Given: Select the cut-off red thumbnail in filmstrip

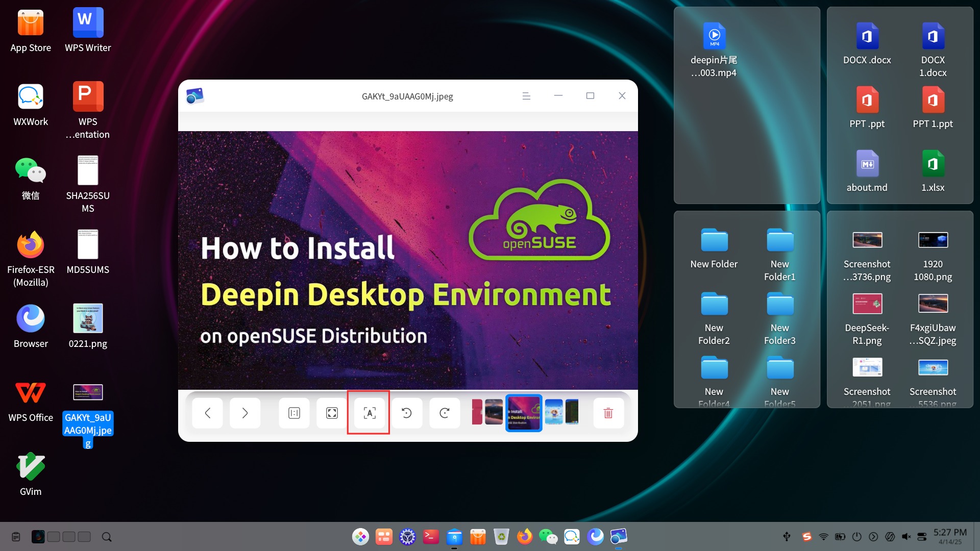Looking at the screenshot, I should pyautogui.click(x=477, y=412).
